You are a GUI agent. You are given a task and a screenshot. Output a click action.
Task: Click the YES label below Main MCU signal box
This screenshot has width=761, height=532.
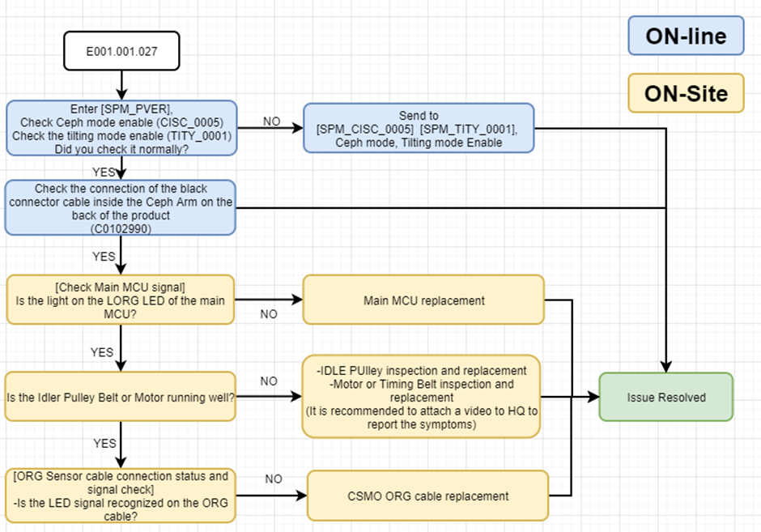coord(102,352)
